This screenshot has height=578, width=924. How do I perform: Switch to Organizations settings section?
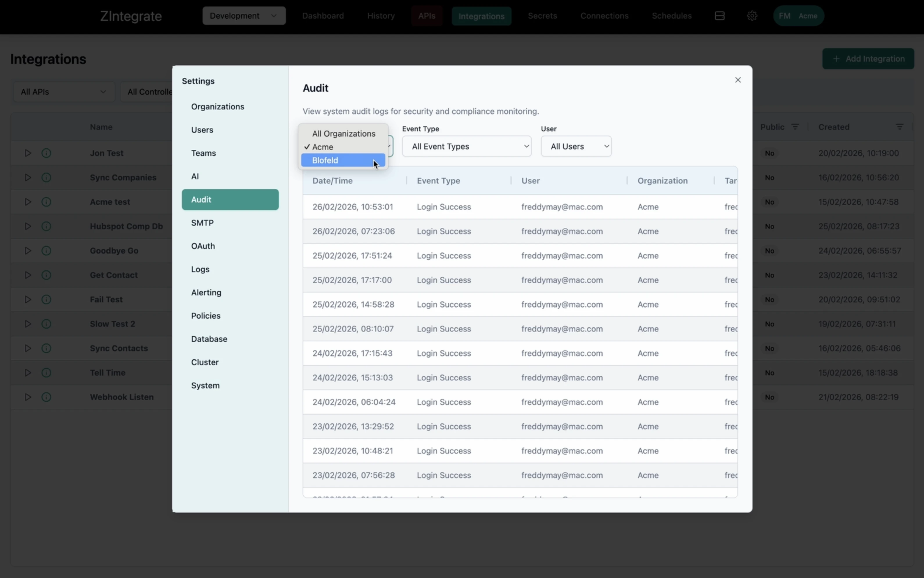click(x=218, y=106)
